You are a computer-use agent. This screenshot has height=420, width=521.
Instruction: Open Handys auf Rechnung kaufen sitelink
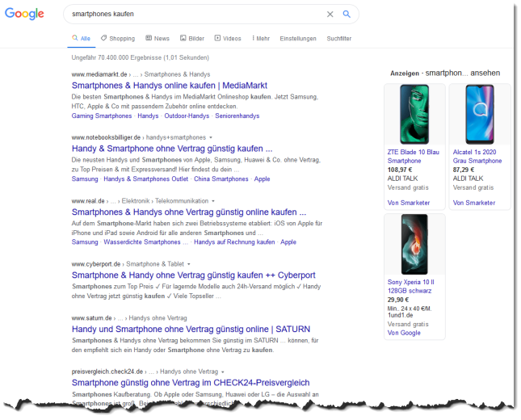click(234, 241)
